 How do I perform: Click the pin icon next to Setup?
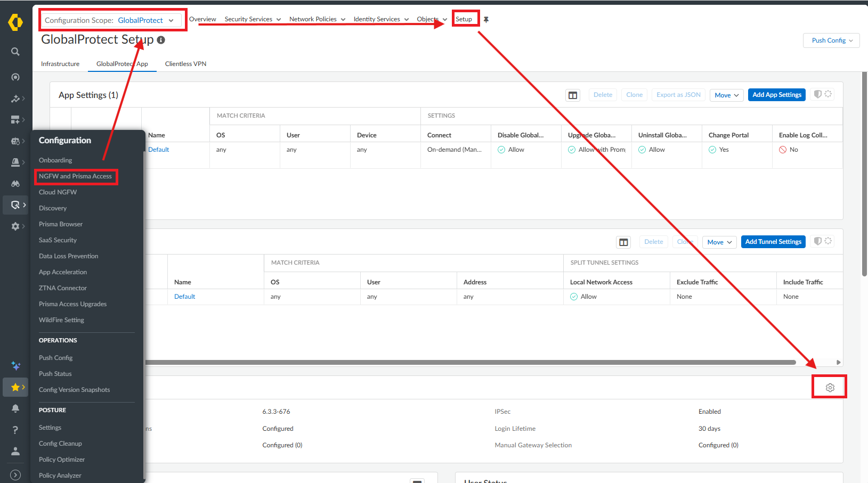tap(486, 20)
